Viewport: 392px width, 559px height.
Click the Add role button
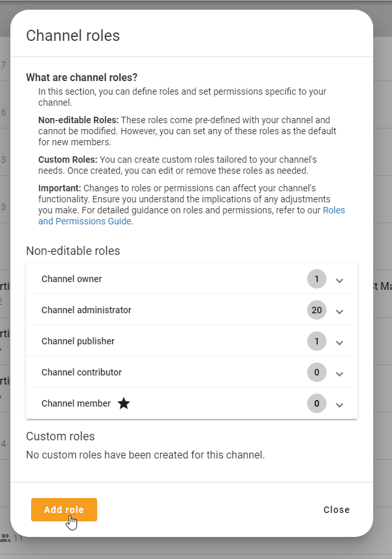point(63,510)
